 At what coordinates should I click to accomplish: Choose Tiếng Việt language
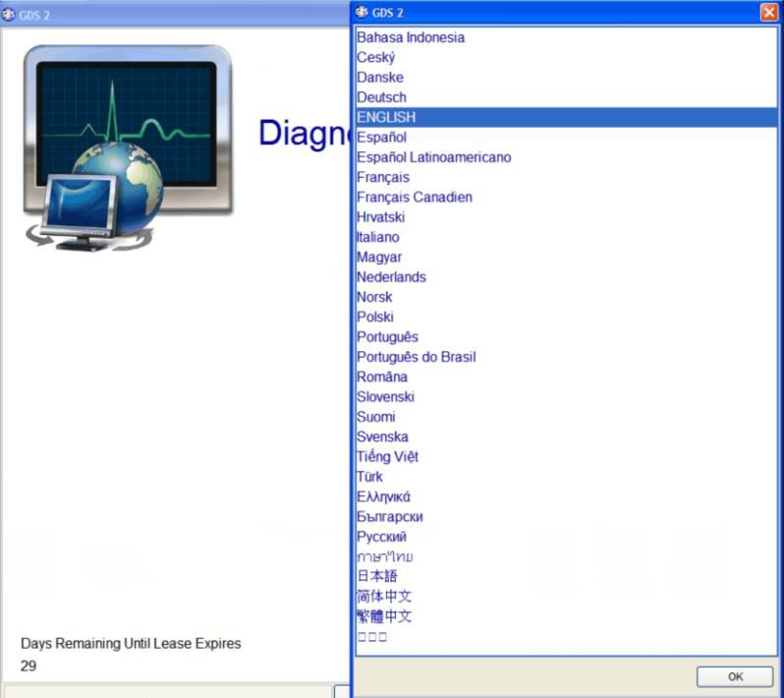point(566,457)
